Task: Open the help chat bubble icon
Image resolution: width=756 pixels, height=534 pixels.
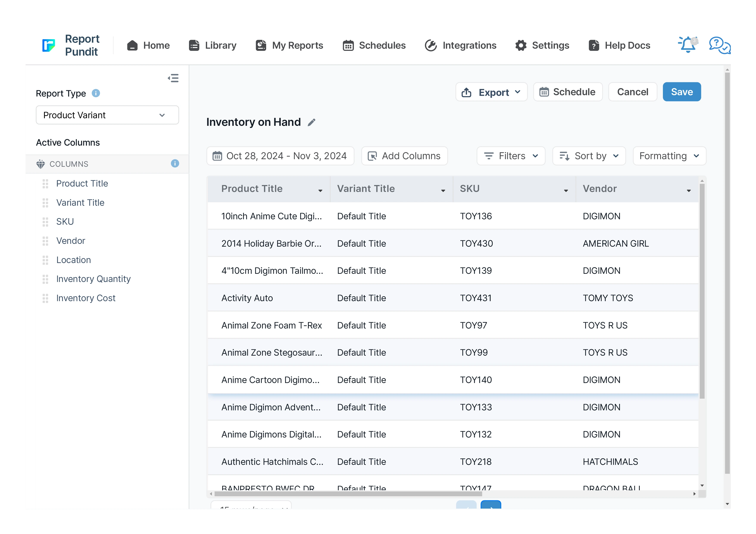Action: click(720, 45)
